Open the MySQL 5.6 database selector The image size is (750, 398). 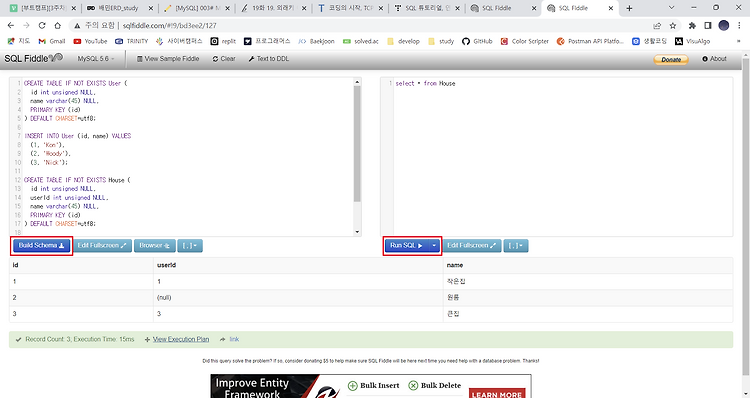[x=96, y=59]
